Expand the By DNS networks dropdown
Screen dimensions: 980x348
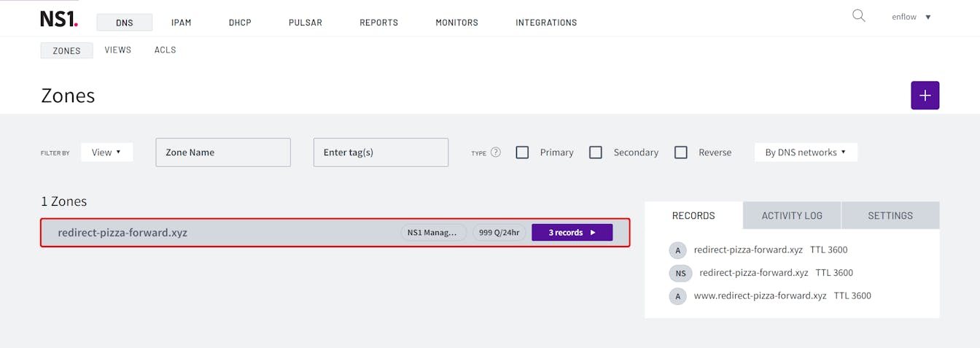[805, 152]
